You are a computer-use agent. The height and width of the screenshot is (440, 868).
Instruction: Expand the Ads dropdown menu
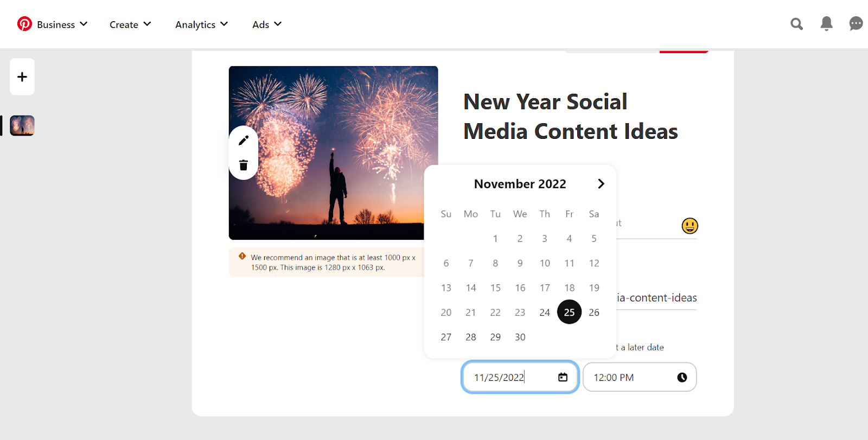[267, 24]
